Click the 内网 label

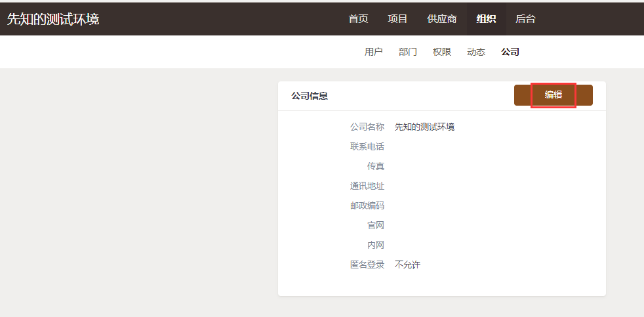point(376,245)
